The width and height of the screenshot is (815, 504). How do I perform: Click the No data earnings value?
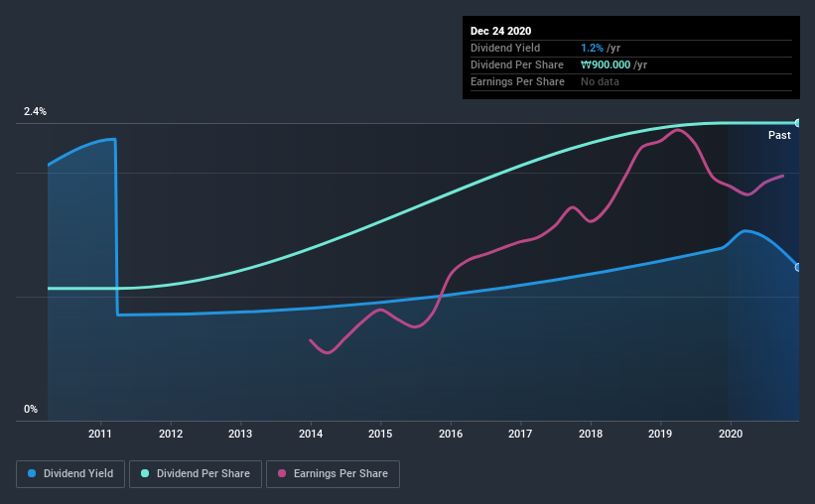600,81
